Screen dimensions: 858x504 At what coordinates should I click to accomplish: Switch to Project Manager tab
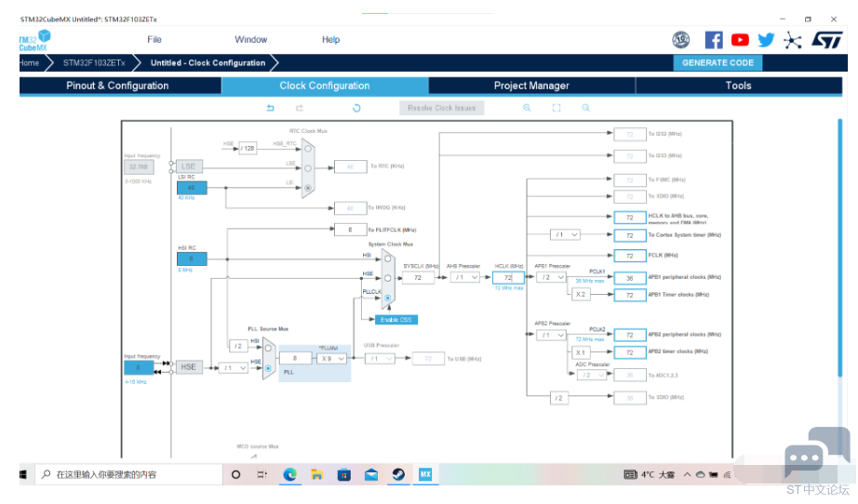[531, 86]
